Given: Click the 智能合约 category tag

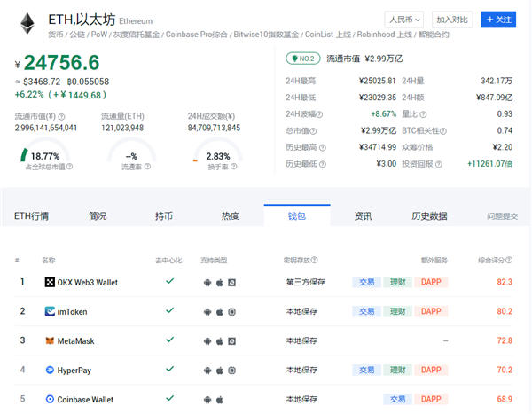Looking at the screenshot, I should pyautogui.click(x=434, y=35).
